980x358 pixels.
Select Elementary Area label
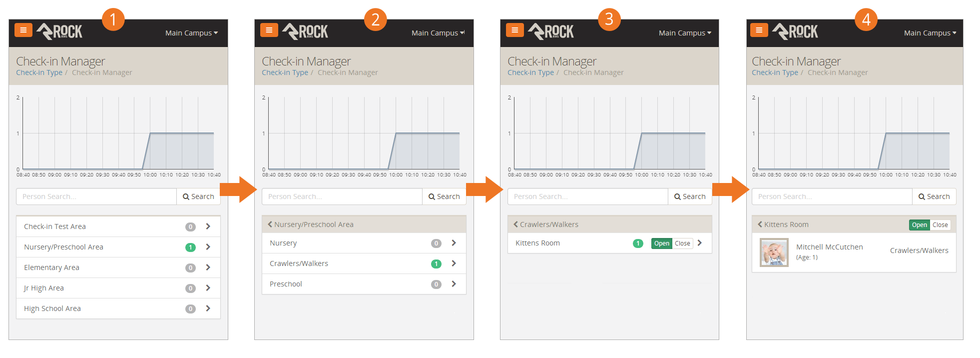51,267
